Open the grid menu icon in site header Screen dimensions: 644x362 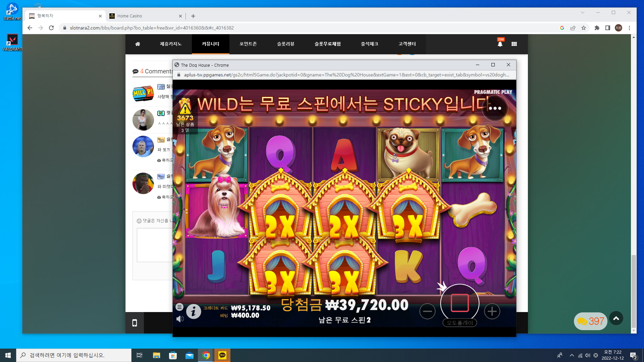pos(514,44)
